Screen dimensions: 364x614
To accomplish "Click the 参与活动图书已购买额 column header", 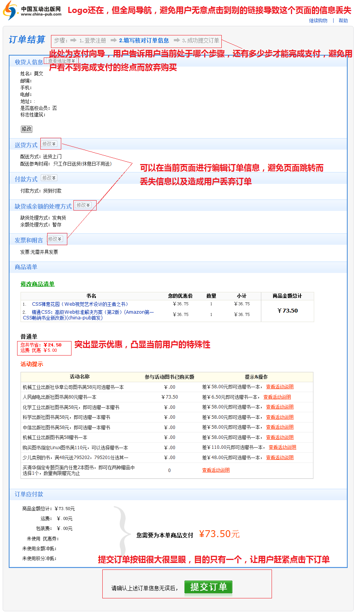I will pyautogui.click(x=169, y=377).
